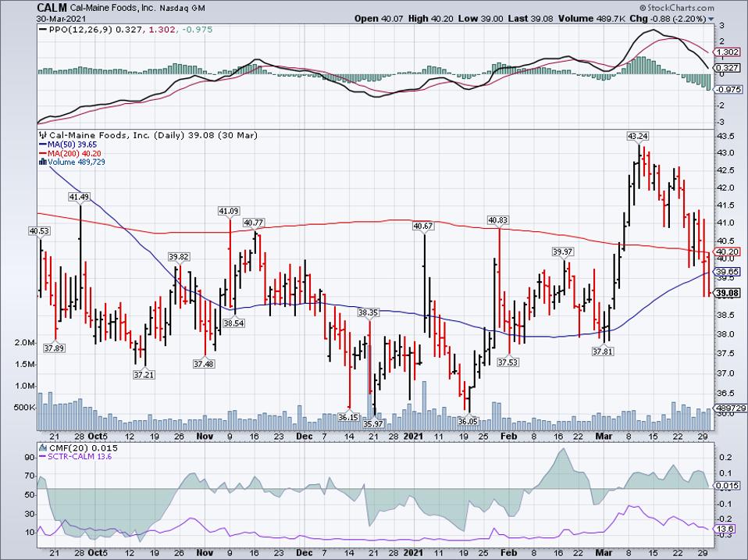Image resolution: width=748 pixels, height=560 pixels.
Task: Click the 41.49 high price label
Action: [79, 197]
